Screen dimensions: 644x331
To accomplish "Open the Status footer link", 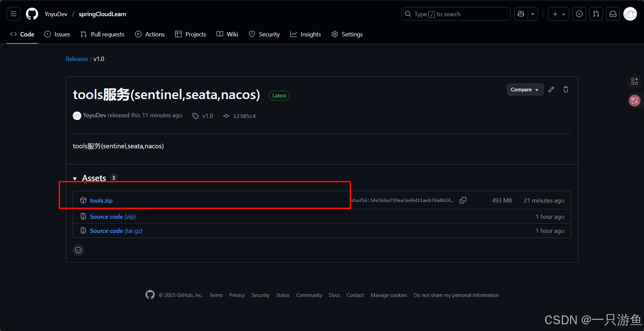I will 283,295.
